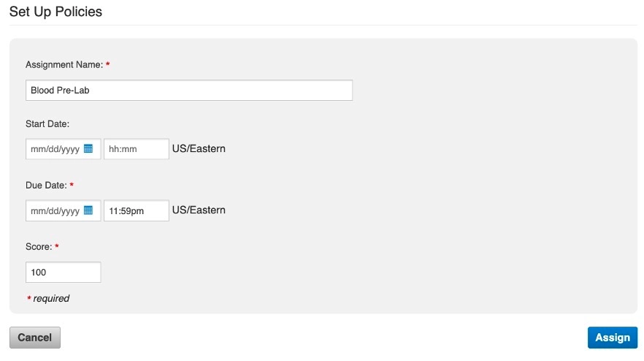
Task: Select the Start Date hh:mm time field
Action: click(137, 149)
